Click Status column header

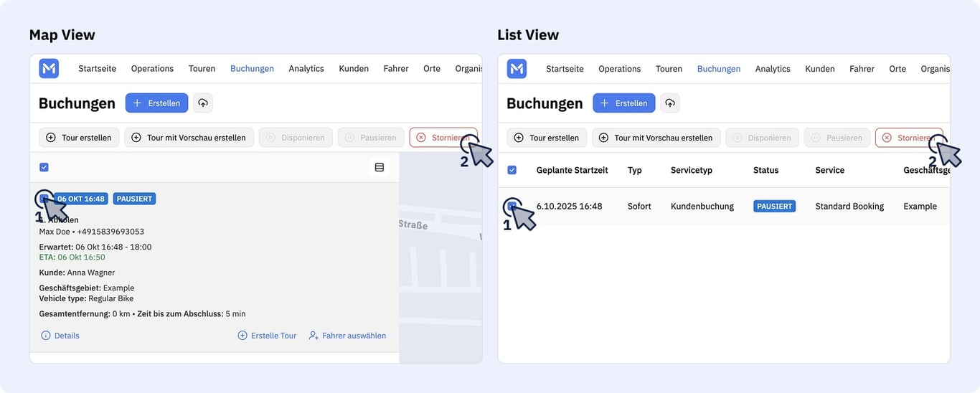click(x=765, y=170)
